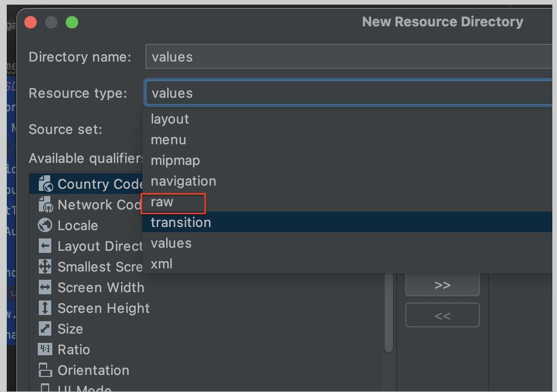The image size is (557, 392).
Task: Click the Screen Width icon
Action: 45,288
